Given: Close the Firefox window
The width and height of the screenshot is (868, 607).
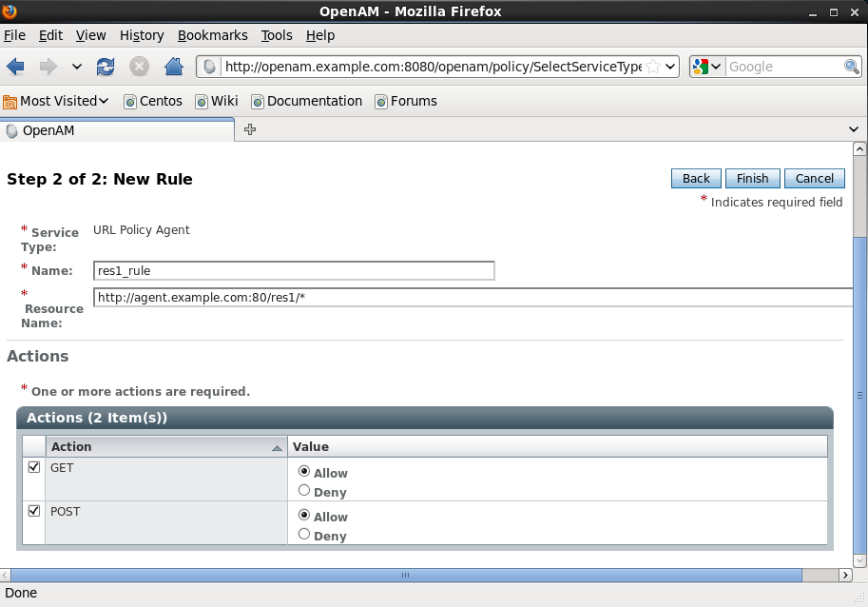Looking at the screenshot, I should pyautogui.click(x=854, y=12).
